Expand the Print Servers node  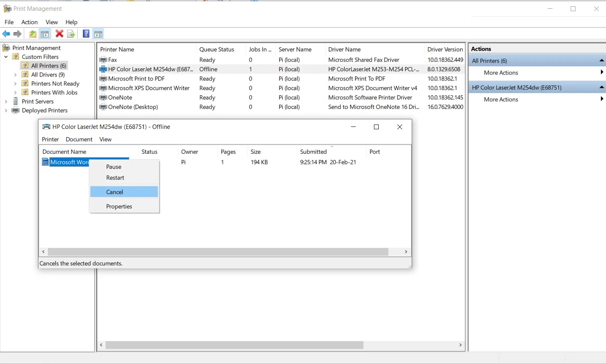pos(6,101)
